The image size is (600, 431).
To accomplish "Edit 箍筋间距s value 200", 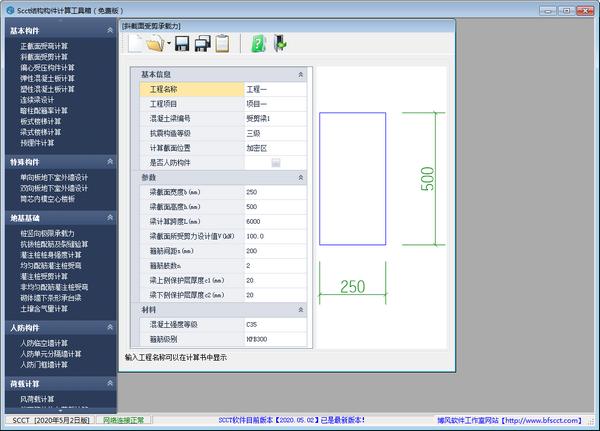I will (275, 251).
